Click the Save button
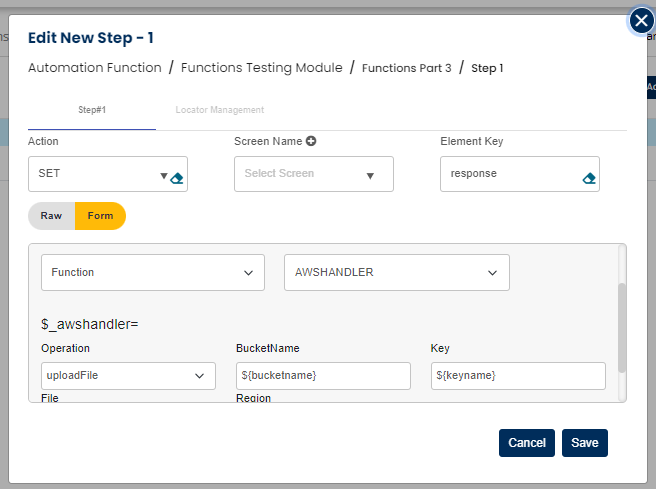 coord(584,443)
